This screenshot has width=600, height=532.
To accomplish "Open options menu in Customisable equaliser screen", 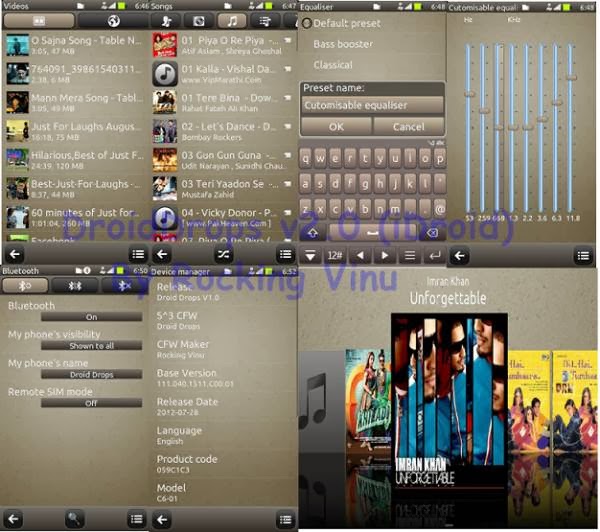I will (583, 255).
